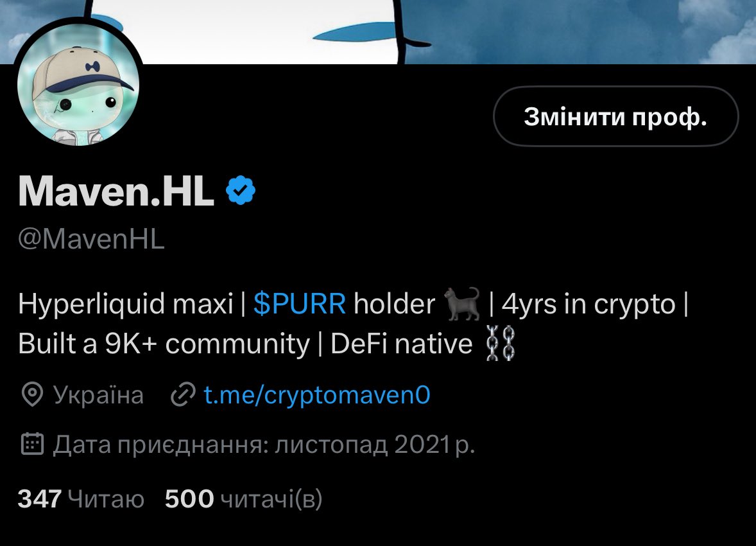Click the @MavenHL handle text
This screenshot has height=546, width=756.
click(x=91, y=239)
